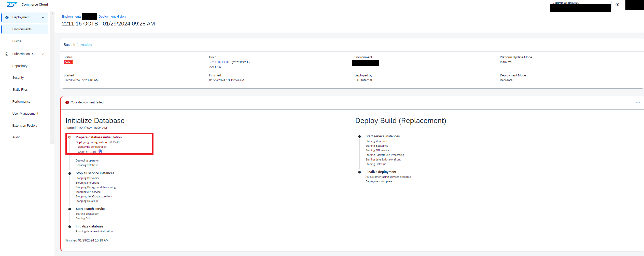Open the Performance section
Screen dimensions: 644x256
21,102
